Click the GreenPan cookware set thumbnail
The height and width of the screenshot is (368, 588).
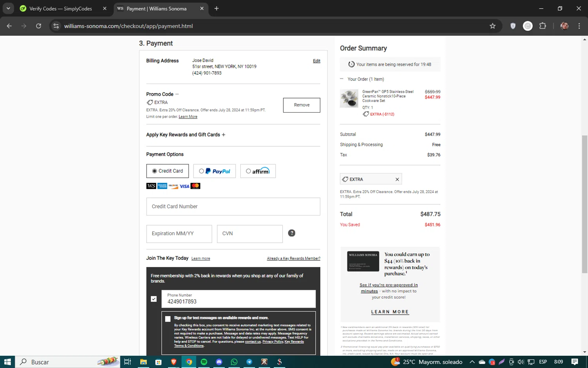(x=349, y=98)
